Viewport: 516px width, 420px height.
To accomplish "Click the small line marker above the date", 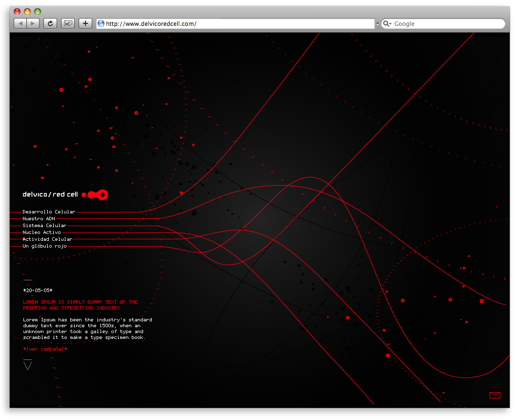I will (x=27, y=280).
